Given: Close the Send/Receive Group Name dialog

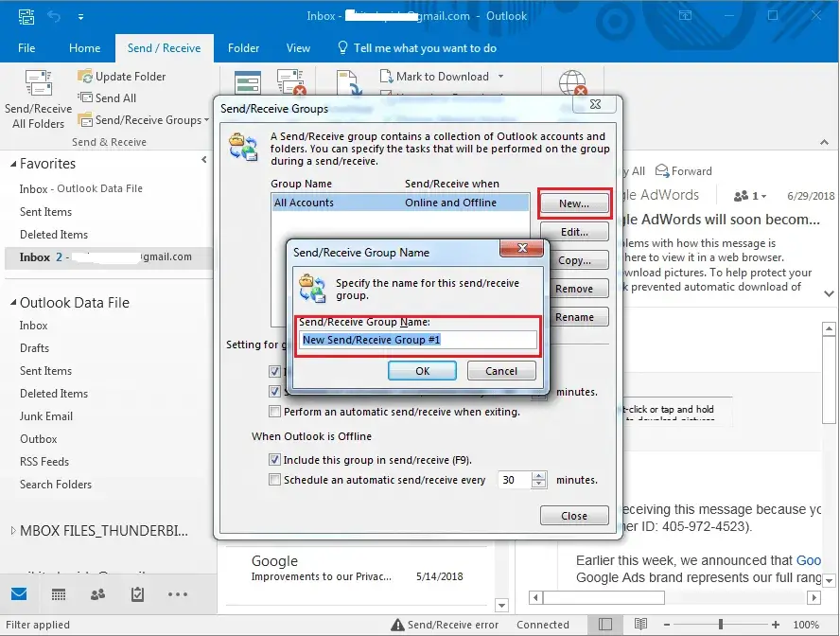Looking at the screenshot, I should 522,248.
